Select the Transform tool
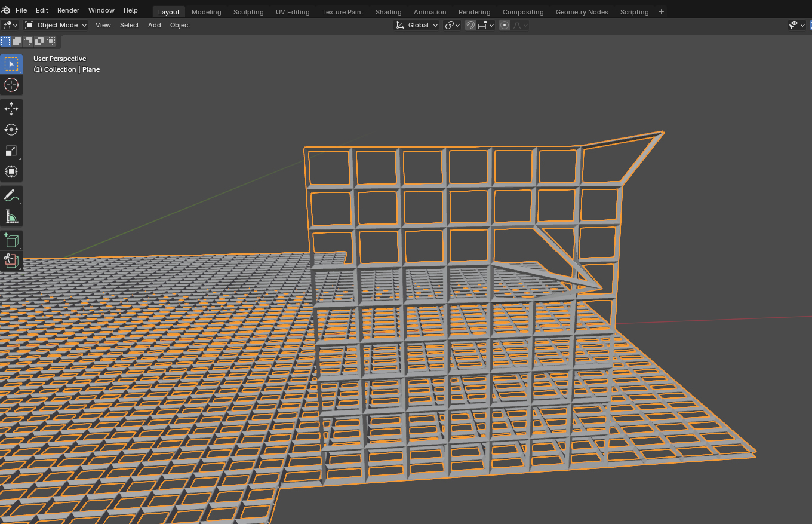This screenshot has width=812, height=524. point(11,171)
